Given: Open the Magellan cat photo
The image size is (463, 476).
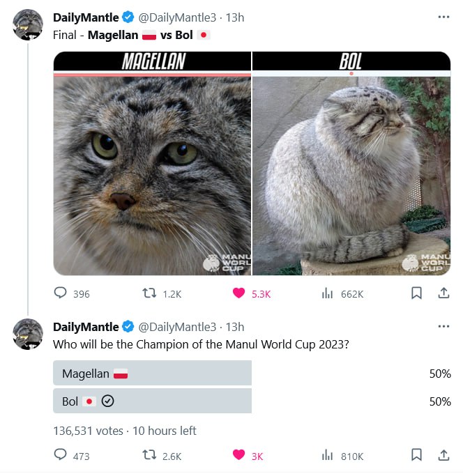Looking at the screenshot, I should point(152,174).
